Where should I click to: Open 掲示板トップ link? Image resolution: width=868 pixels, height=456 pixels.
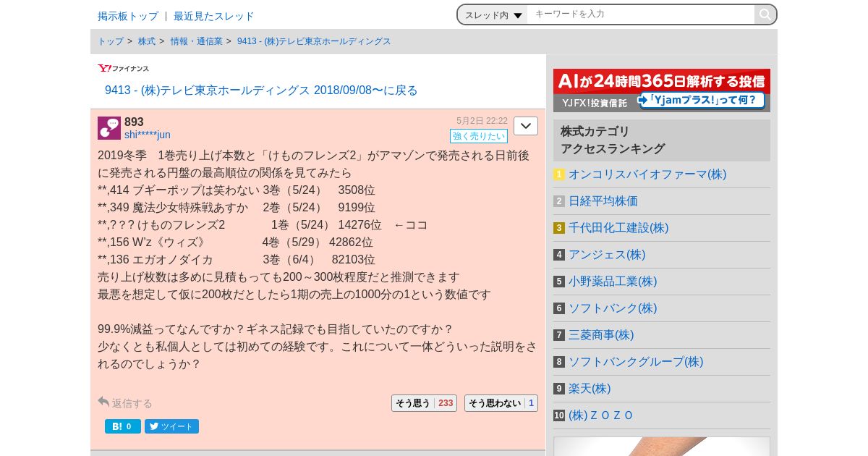(x=128, y=16)
